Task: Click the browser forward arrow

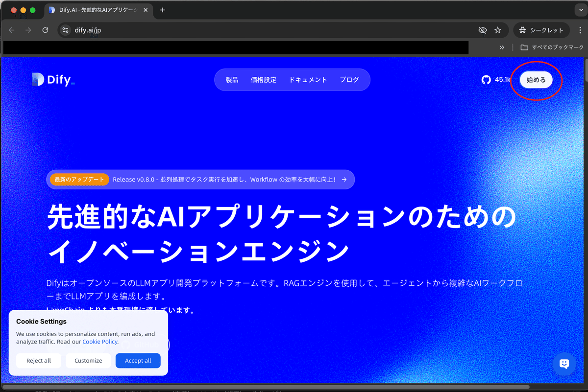Action: click(28, 30)
